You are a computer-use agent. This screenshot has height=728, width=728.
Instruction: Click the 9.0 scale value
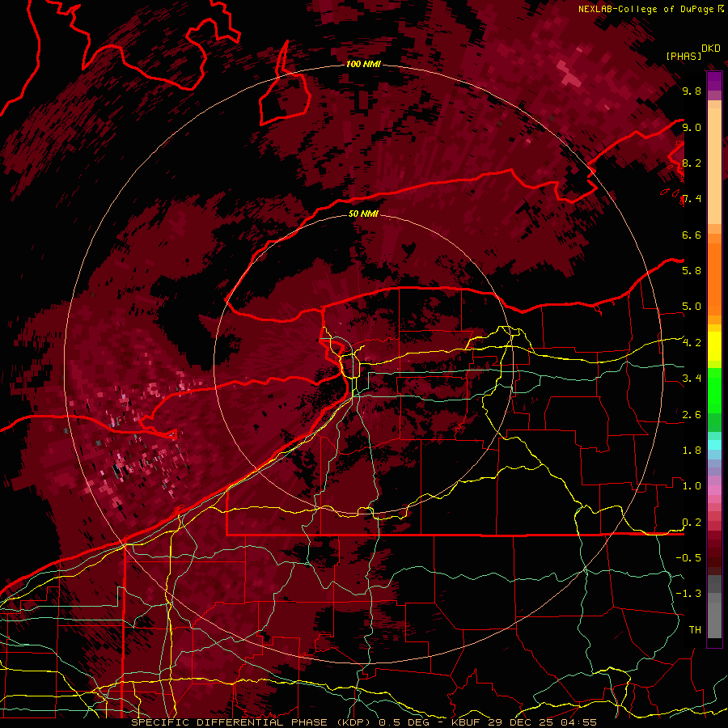coord(692,127)
